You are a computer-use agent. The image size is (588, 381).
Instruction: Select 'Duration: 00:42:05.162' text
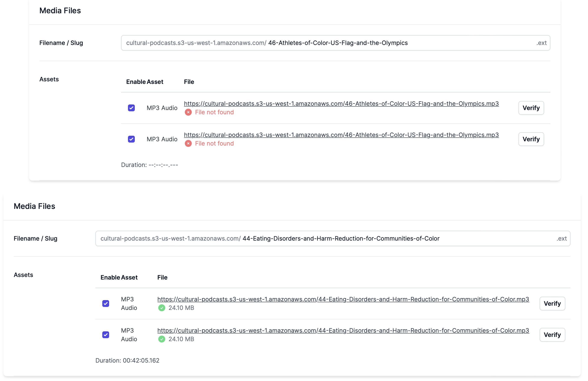click(127, 360)
